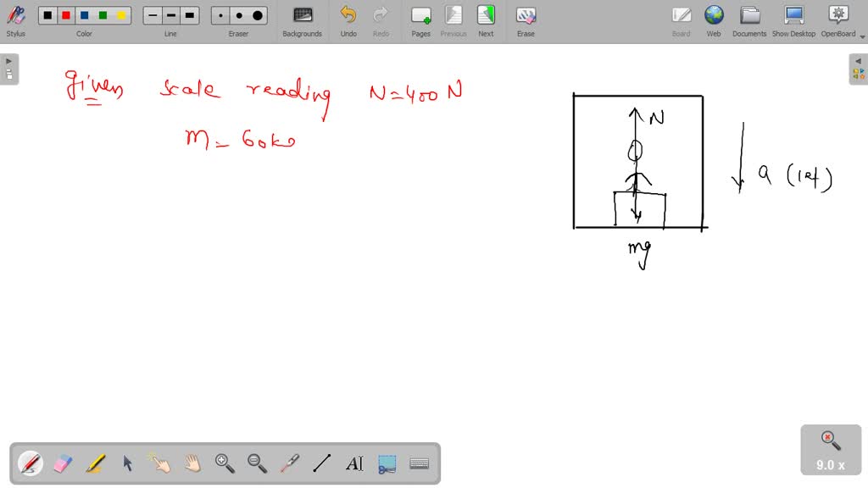
Task: Select the pen tool in the bottom palette
Action: coord(30,463)
